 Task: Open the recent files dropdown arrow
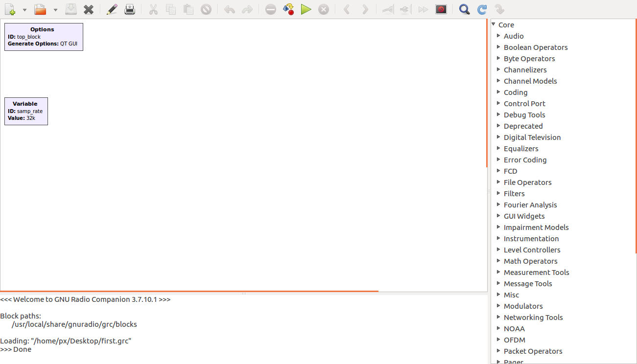pyautogui.click(x=55, y=10)
